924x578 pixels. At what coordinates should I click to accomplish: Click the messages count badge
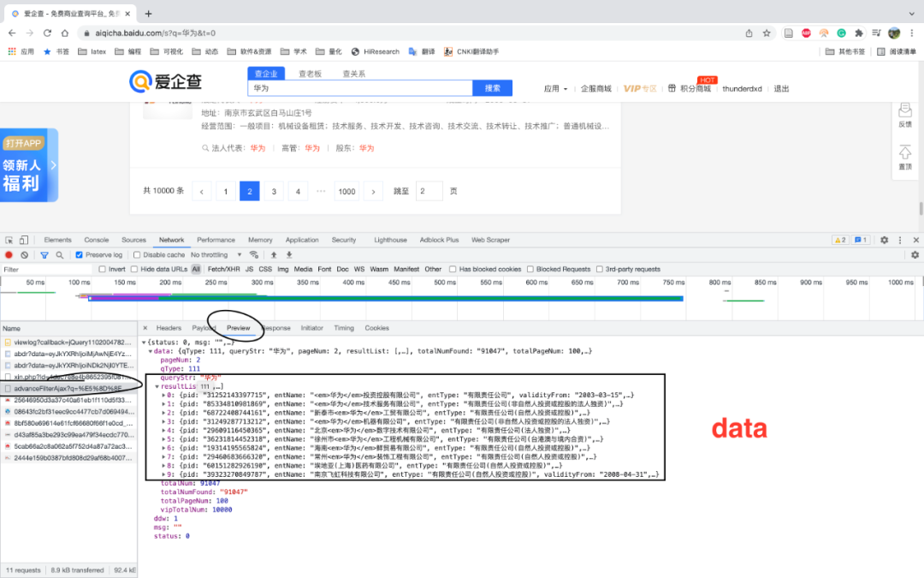tap(861, 240)
